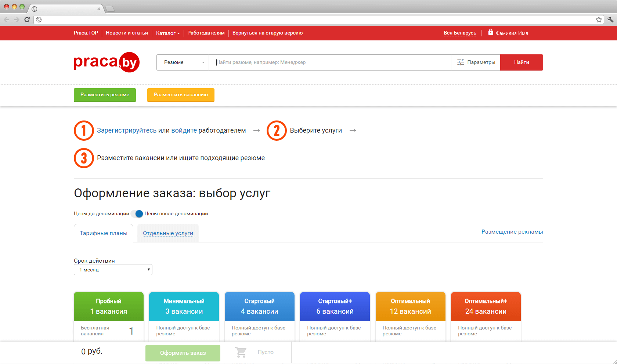617x364 pixels.
Task: Choose the Вся Беларусь region link
Action: (460, 33)
